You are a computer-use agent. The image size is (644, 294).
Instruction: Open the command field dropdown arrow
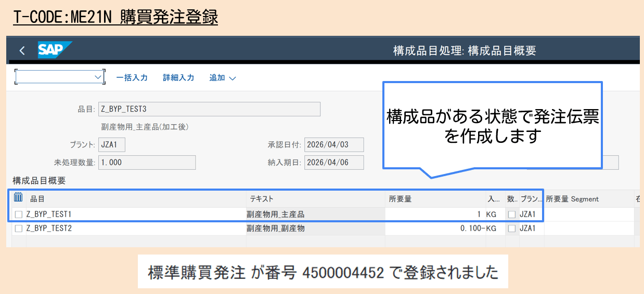[x=98, y=77]
